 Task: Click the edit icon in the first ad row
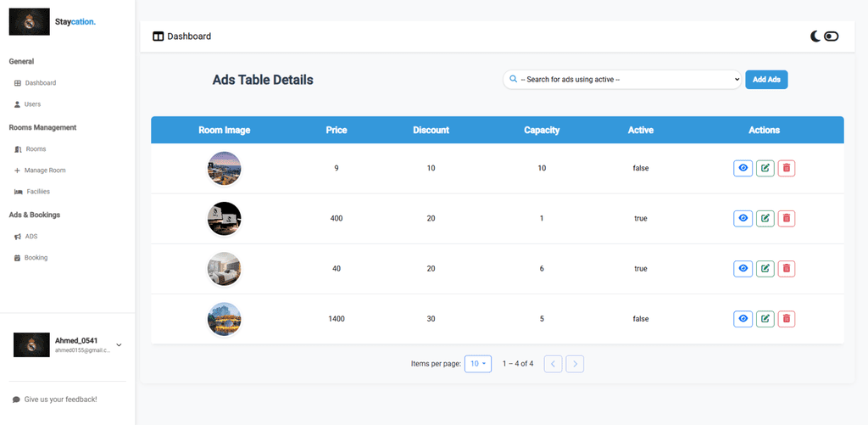tap(765, 168)
